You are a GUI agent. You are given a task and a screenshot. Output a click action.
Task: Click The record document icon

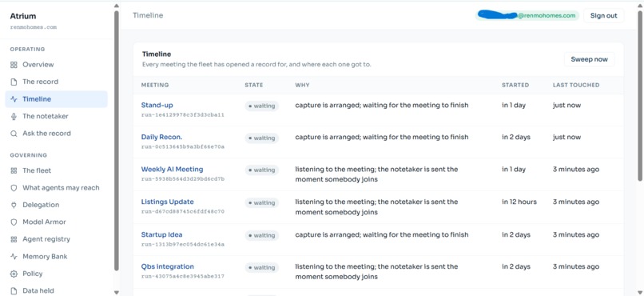[x=14, y=82]
